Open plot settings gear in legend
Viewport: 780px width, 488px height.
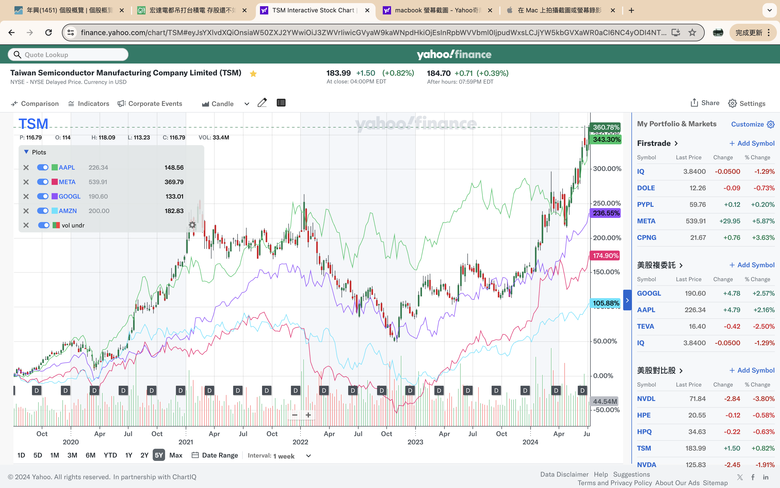pos(192,225)
